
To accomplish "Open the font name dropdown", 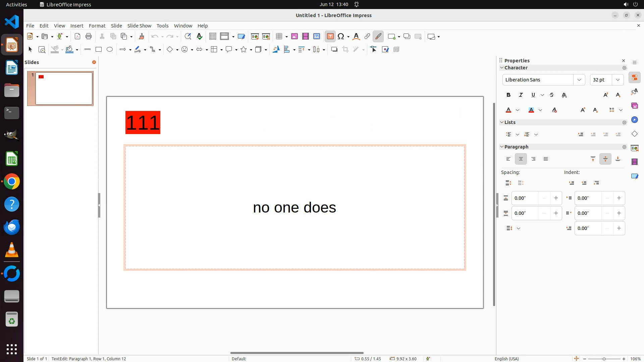I will pos(579,80).
